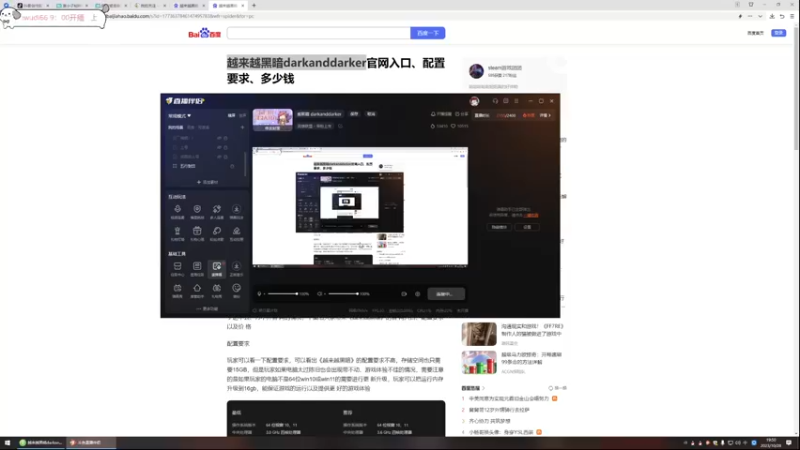Select highlighted tool in 基础工具 section

point(217,269)
